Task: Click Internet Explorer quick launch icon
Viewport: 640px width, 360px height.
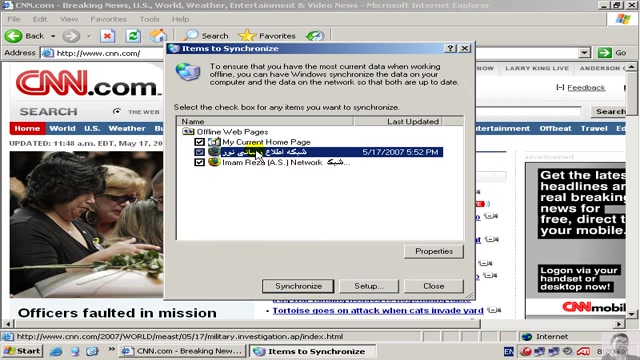Action: pyautogui.click(x=56, y=351)
